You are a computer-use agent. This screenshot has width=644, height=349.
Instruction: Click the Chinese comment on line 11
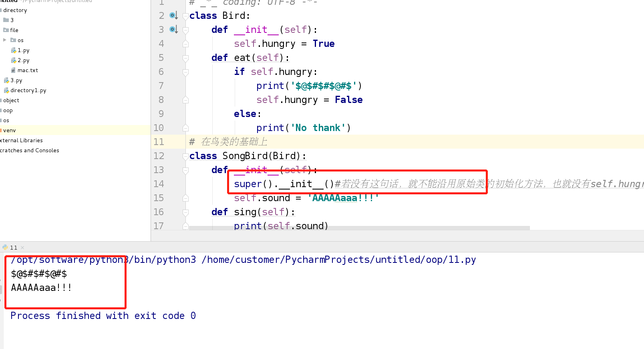(228, 142)
